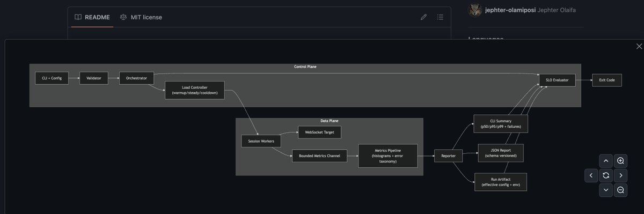Image resolution: width=644 pixels, height=214 pixels.
Task: Select the JSON Report node
Action: click(x=500, y=153)
